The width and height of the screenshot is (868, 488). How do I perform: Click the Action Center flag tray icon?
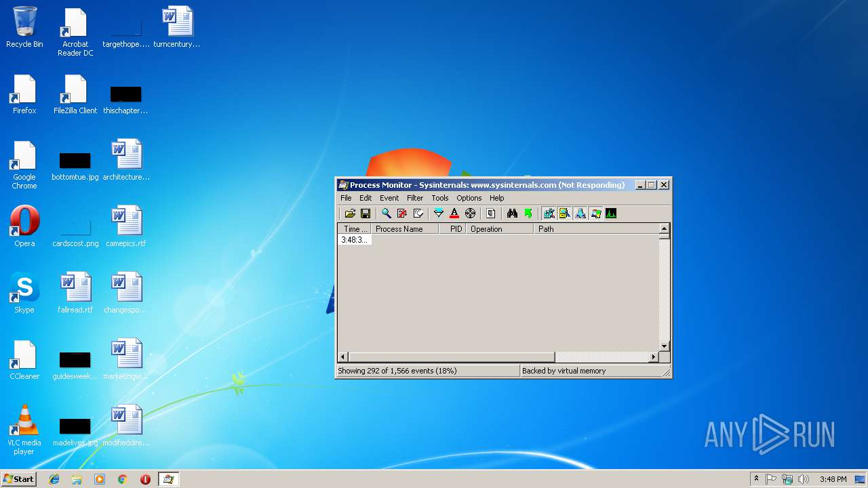[x=771, y=479]
